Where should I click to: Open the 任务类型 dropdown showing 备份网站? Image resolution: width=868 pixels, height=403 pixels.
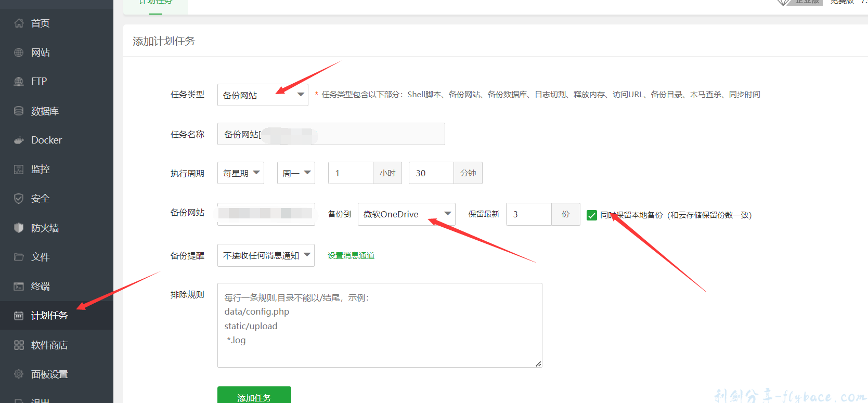point(263,95)
